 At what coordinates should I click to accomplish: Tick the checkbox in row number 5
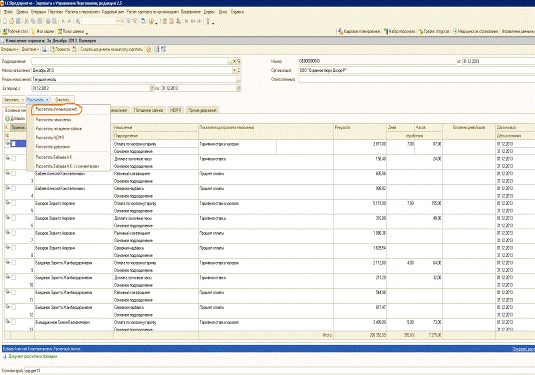[14, 203]
